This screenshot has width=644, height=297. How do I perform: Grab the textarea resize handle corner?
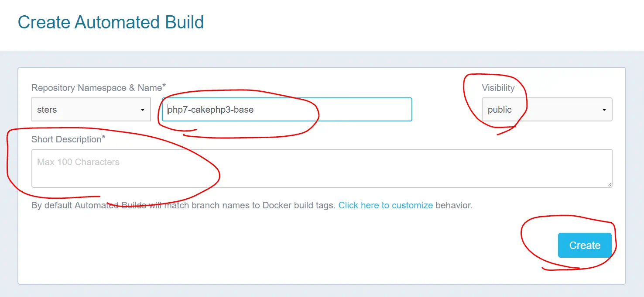click(x=610, y=185)
